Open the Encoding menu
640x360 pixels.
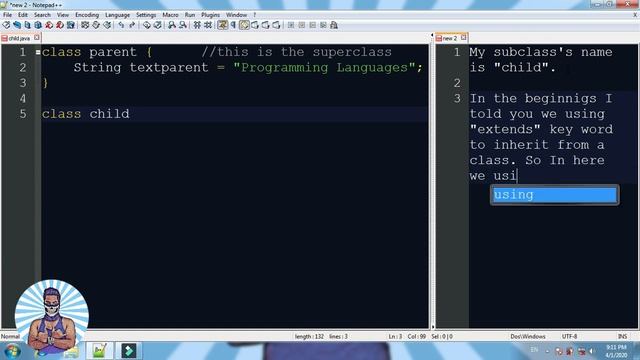pyautogui.click(x=87, y=15)
